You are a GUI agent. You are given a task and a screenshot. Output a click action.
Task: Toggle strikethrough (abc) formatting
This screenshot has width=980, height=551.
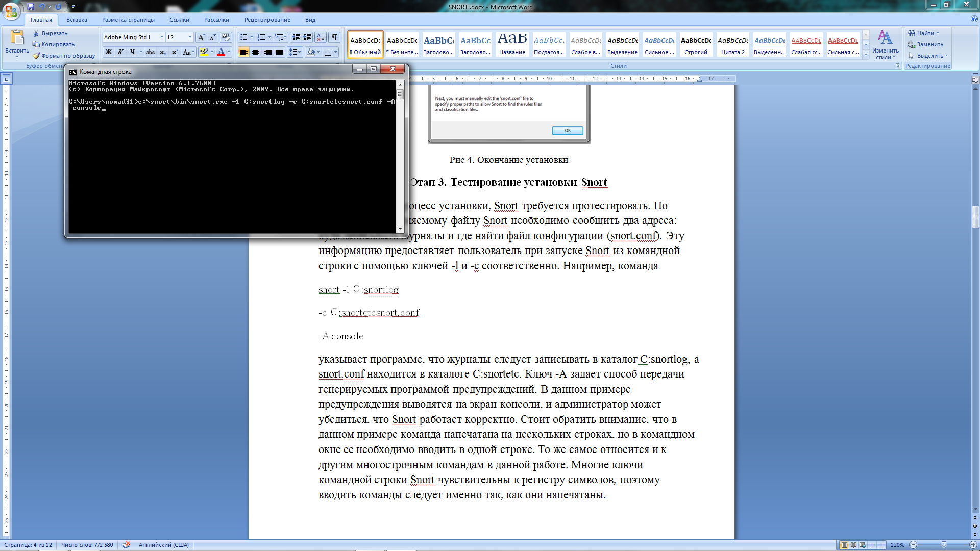point(151,52)
